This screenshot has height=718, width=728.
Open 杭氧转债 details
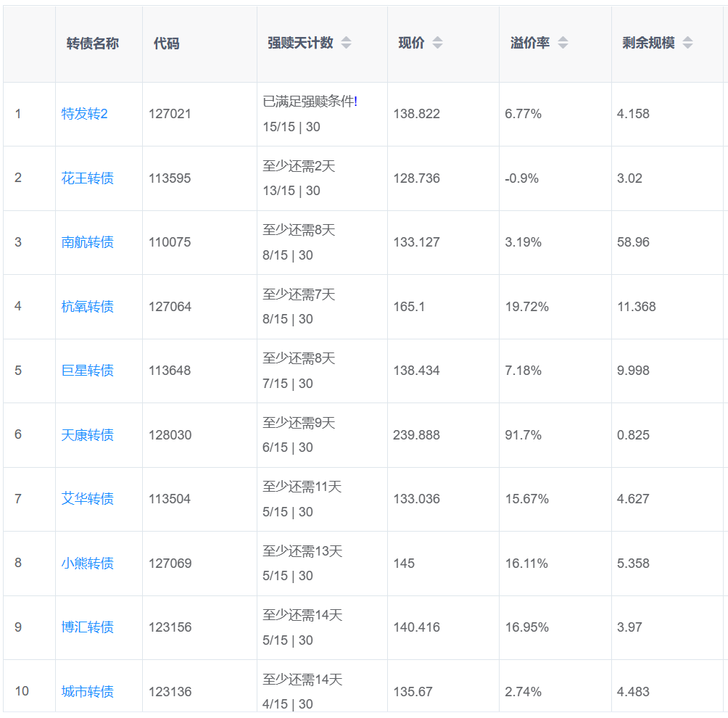(87, 307)
